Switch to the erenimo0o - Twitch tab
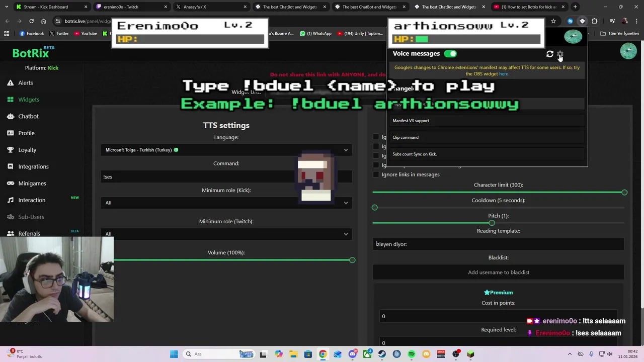This screenshot has height=362, width=644. click(131, 7)
